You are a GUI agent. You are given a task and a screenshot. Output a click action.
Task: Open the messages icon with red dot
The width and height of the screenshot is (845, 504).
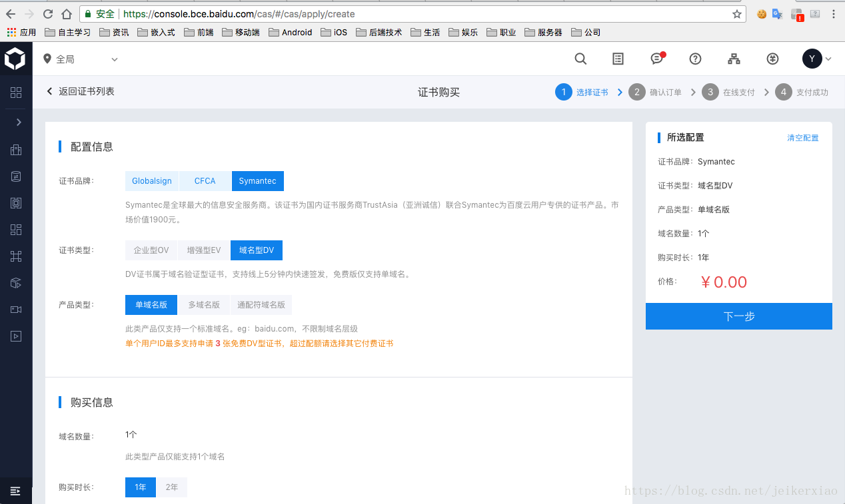[x=657, y=59]
